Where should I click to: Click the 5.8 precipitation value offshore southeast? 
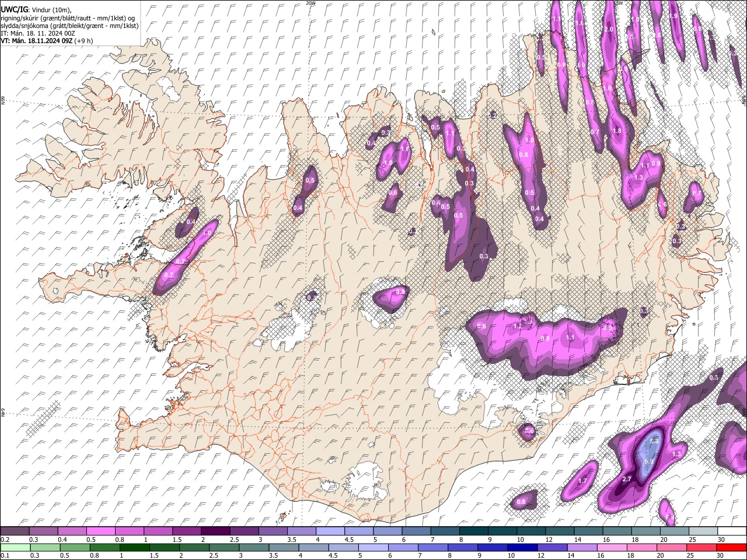(654, 442)
